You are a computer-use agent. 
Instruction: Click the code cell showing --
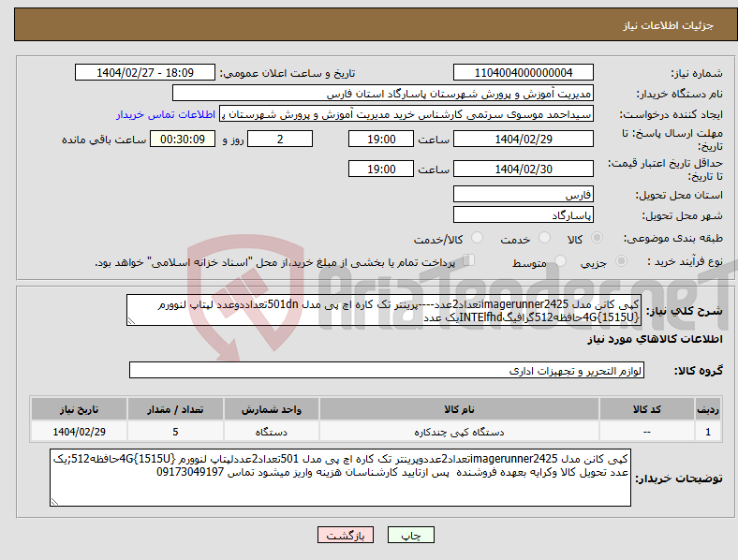[x=647, y=432]
